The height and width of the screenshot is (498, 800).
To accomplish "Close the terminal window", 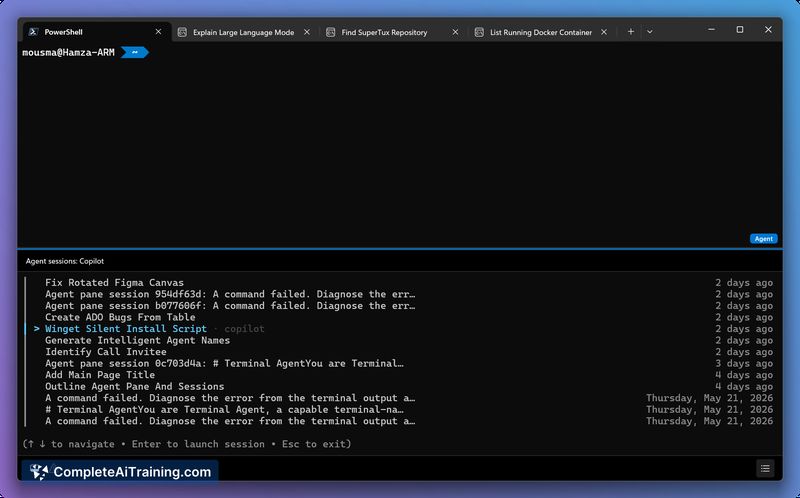I will click(x=768, y=30).
